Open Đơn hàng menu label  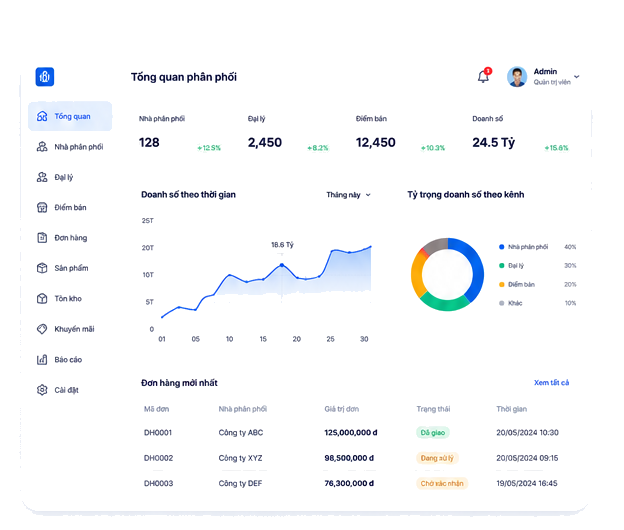pyautogui.click(x=71, y=238)
